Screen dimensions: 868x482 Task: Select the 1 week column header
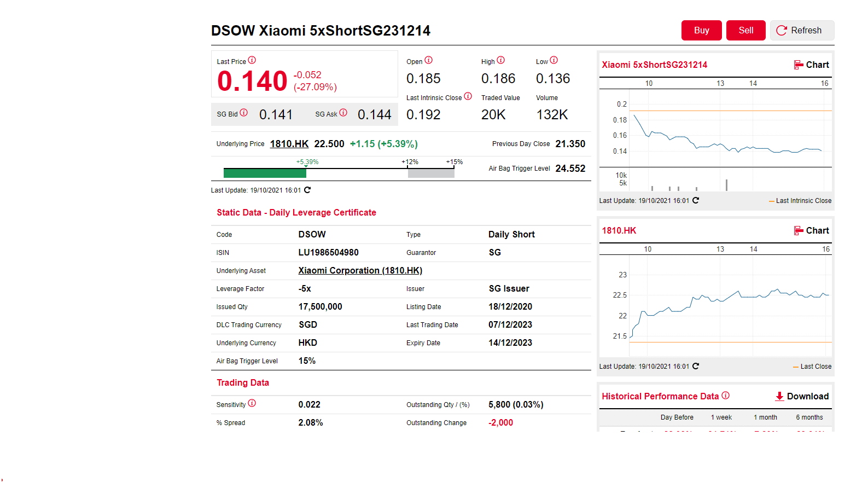pos(721,417)
